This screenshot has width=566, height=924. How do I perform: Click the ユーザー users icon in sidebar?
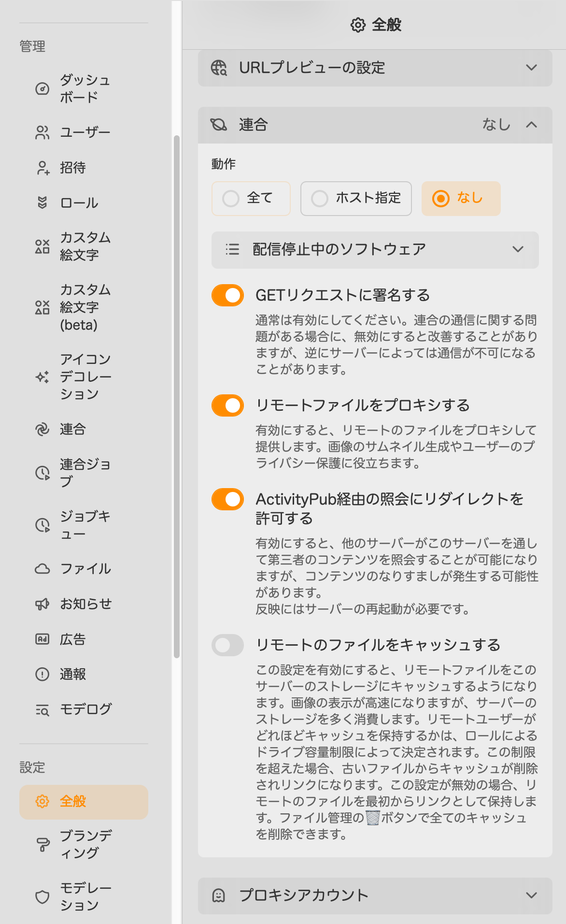42,132
